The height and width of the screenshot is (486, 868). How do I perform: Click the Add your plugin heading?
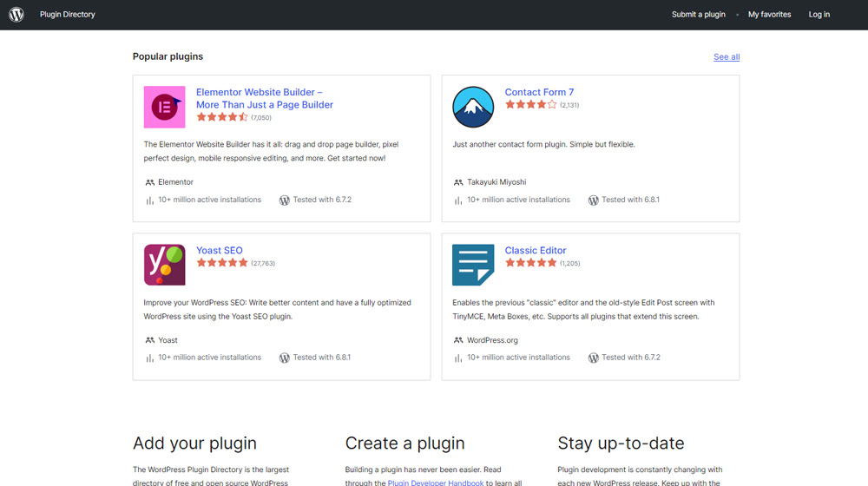[x=194, y=443]
